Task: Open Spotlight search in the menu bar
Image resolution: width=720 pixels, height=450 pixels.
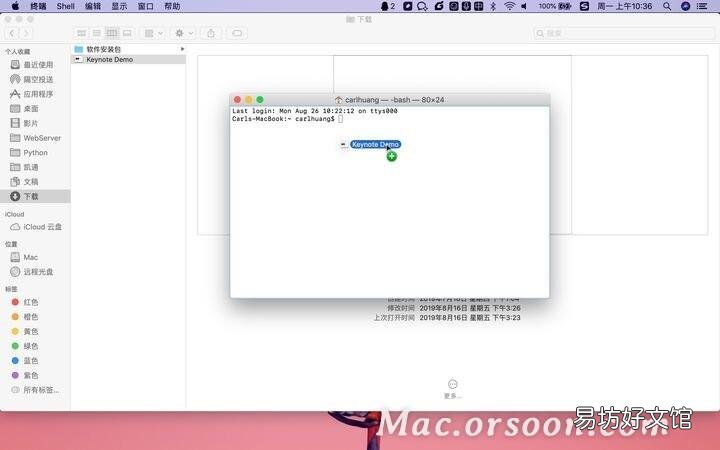Action: [x=667, y=6]
